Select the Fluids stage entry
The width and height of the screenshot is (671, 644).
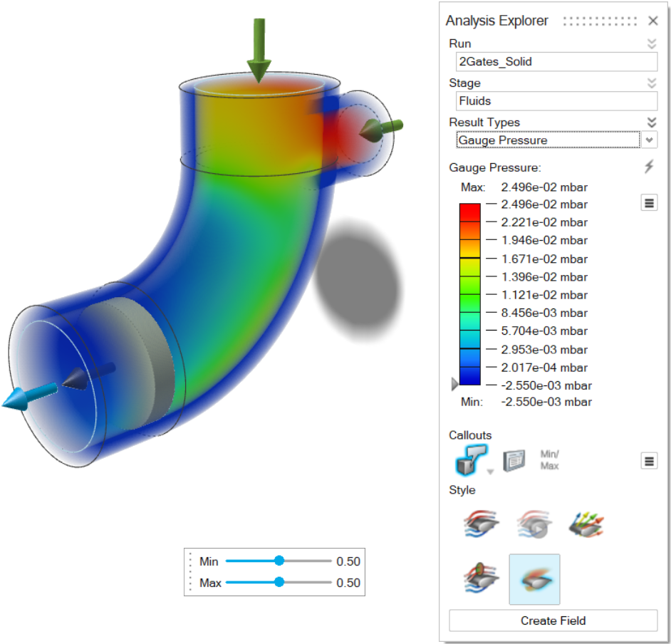point(556,101)
